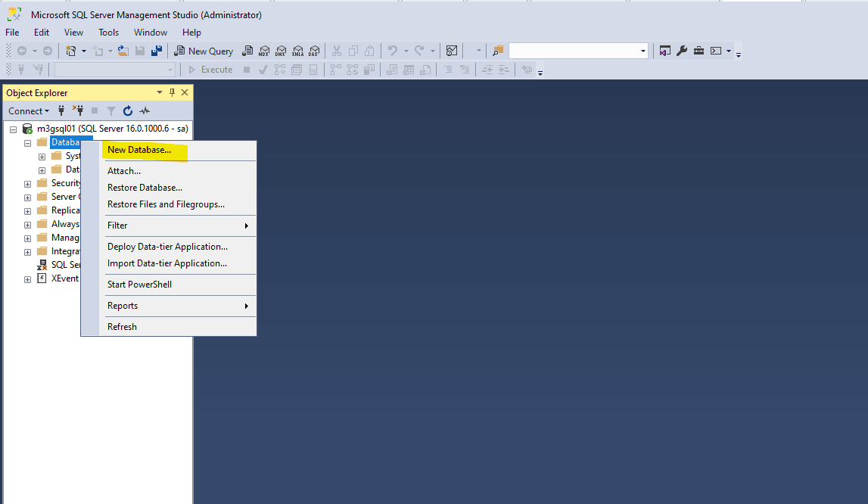The height and width of the screenshot is (504, 868).
Task: Open the Tools menu
Action: pyautogui.click(x=108, y=32)
